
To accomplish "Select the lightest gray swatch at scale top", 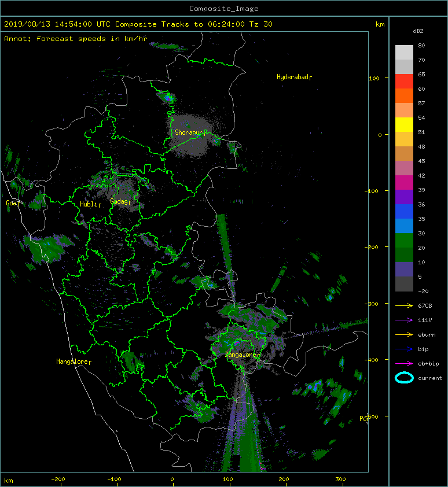I will (x=404, y=52).
